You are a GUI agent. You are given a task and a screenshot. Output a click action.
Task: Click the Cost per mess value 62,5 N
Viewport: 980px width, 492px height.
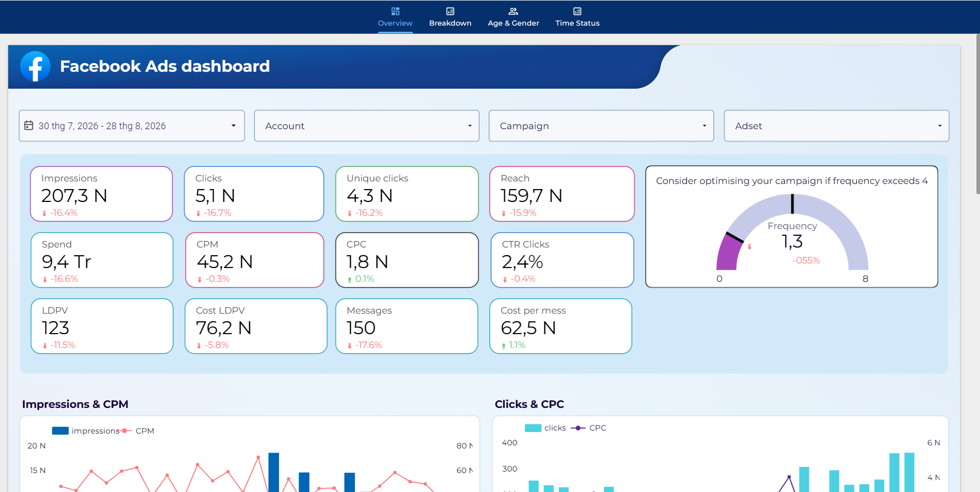pyautogui.click(x=529, y=328)
